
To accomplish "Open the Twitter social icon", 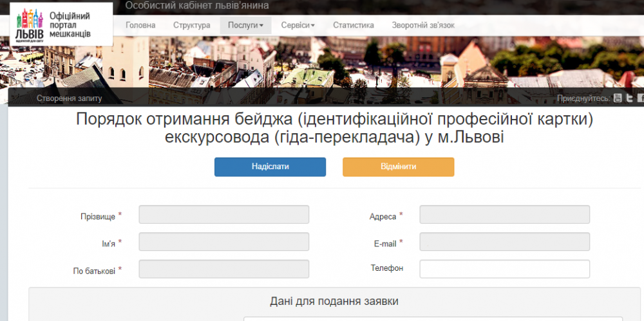I will point(629,98).
